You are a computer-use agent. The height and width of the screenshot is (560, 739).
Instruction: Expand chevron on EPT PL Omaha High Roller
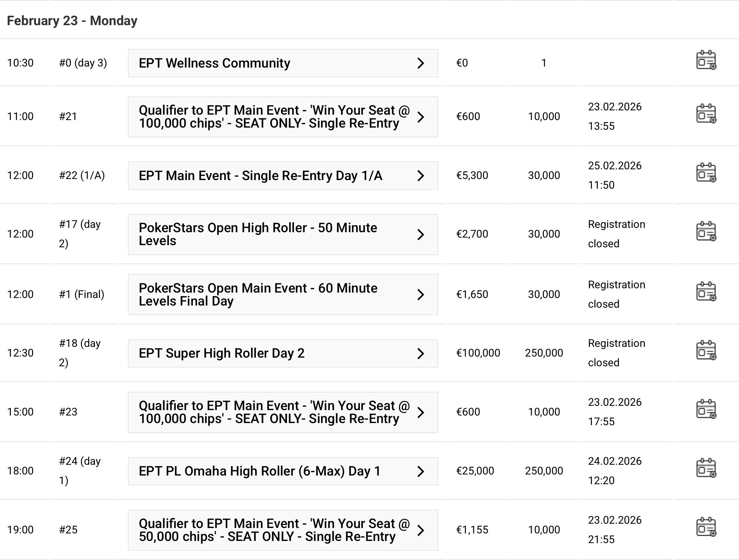(420, 471)
